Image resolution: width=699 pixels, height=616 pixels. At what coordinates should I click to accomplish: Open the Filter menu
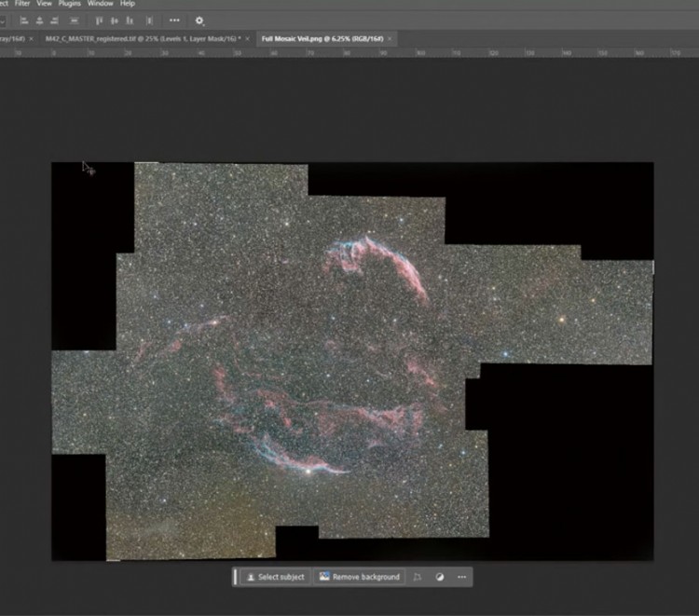coord(22,4)
